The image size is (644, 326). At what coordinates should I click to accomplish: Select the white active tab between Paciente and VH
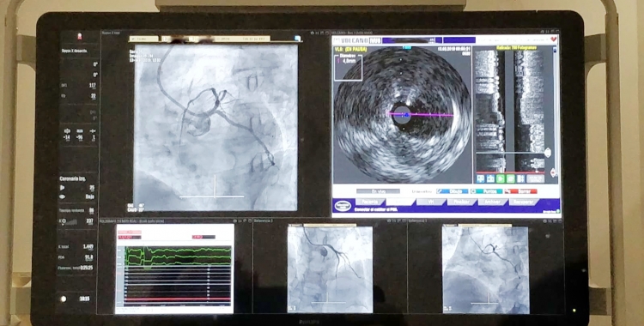[x=400, y=202]
